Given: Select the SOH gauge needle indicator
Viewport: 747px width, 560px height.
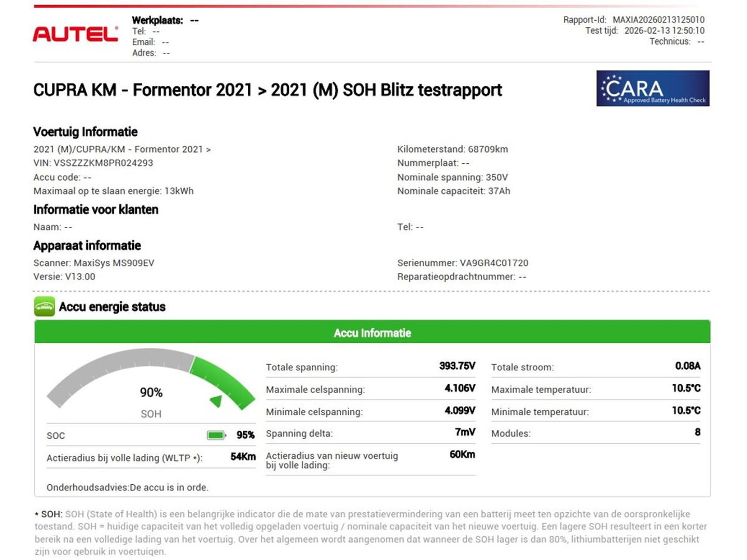Looking at the screenshot, I should click(216, 400).
